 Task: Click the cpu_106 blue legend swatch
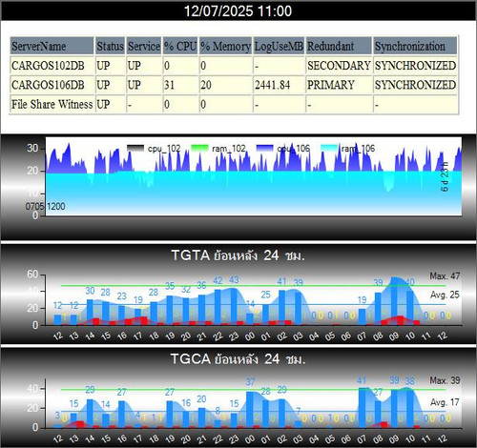click(x=264, y=149)
